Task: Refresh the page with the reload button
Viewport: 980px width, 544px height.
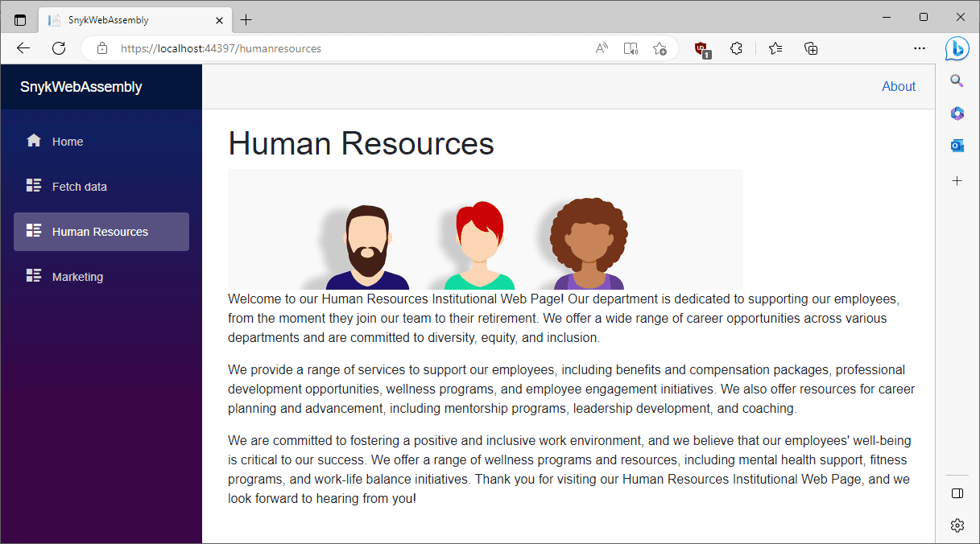Action: (59, 48)
